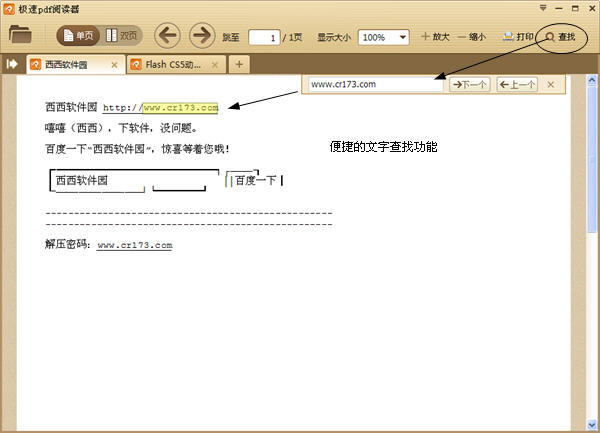The height and width of the screenshot is (433, 600).
Task: Close the search bar
Action: pos(551,85)
